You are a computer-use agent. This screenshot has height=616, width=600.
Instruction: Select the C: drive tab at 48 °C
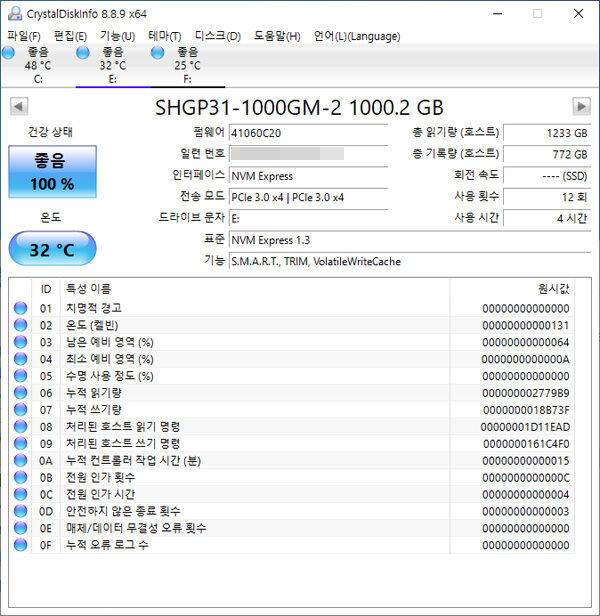(x=38, y=65)
